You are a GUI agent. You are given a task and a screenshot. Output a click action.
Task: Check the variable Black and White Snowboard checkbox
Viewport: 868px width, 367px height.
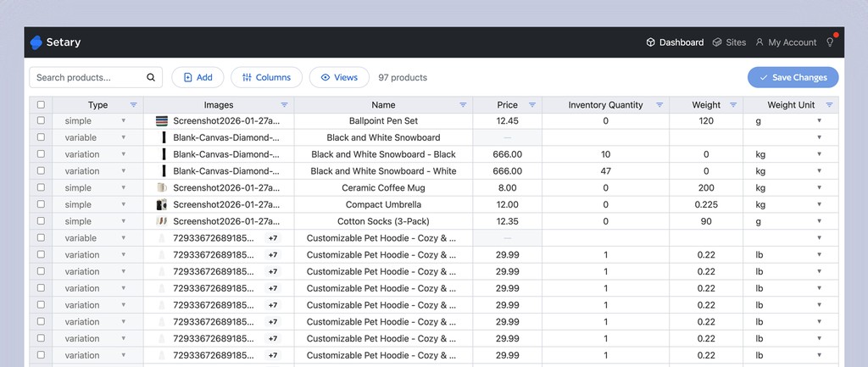click(x=41, y=136)
